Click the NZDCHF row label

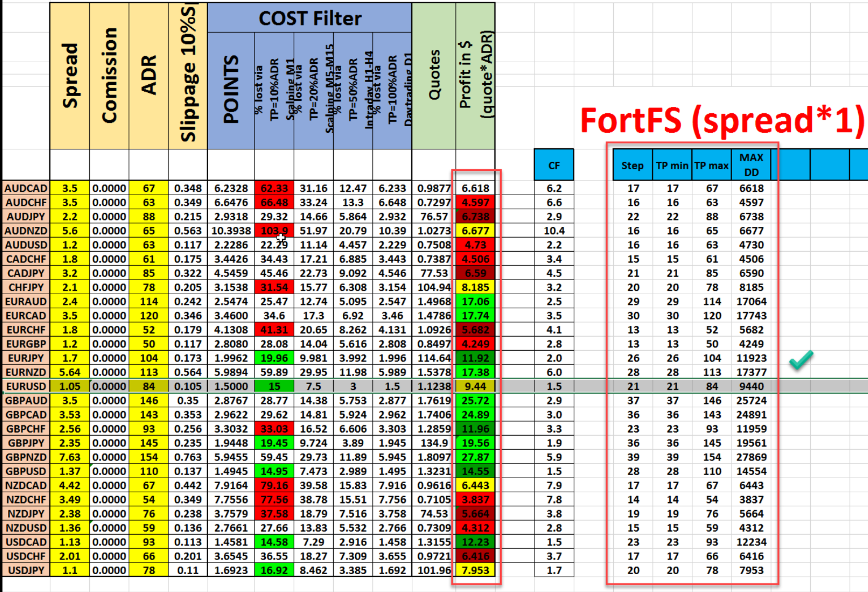click(x=26, y=500)
